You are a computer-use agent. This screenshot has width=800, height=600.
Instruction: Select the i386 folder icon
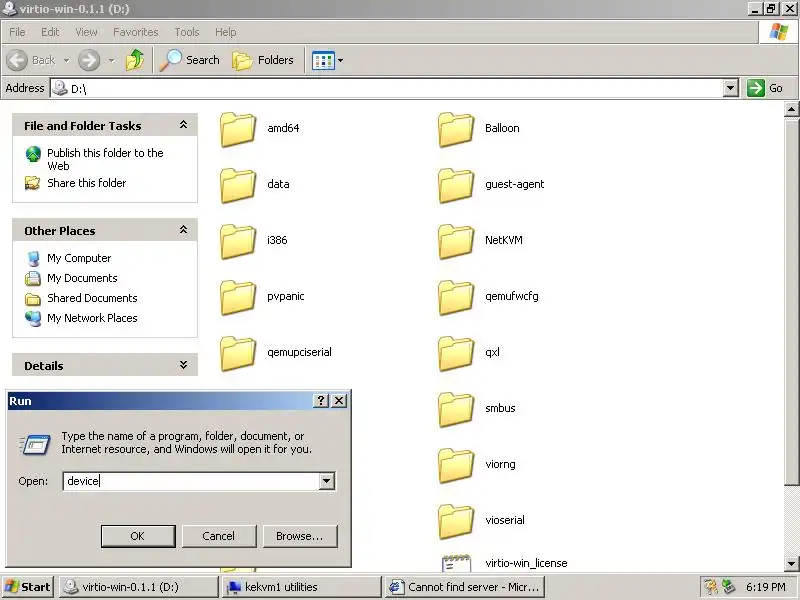[238, 241]
